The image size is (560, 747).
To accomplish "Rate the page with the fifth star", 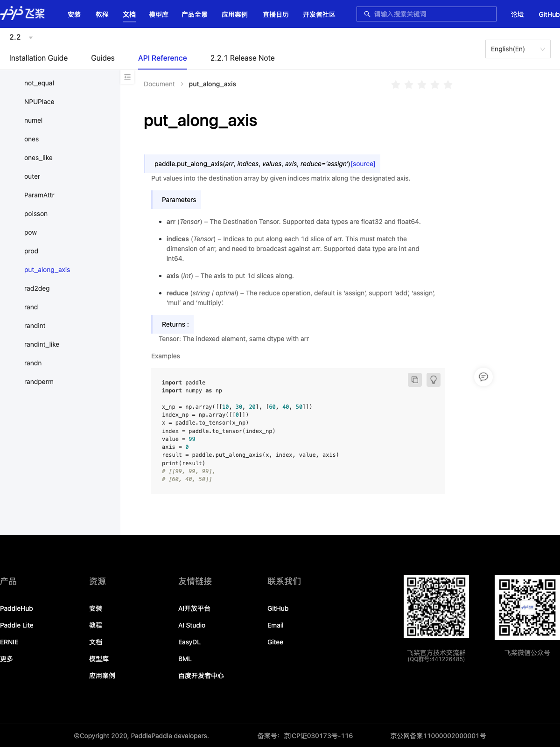I will (448, 84).
